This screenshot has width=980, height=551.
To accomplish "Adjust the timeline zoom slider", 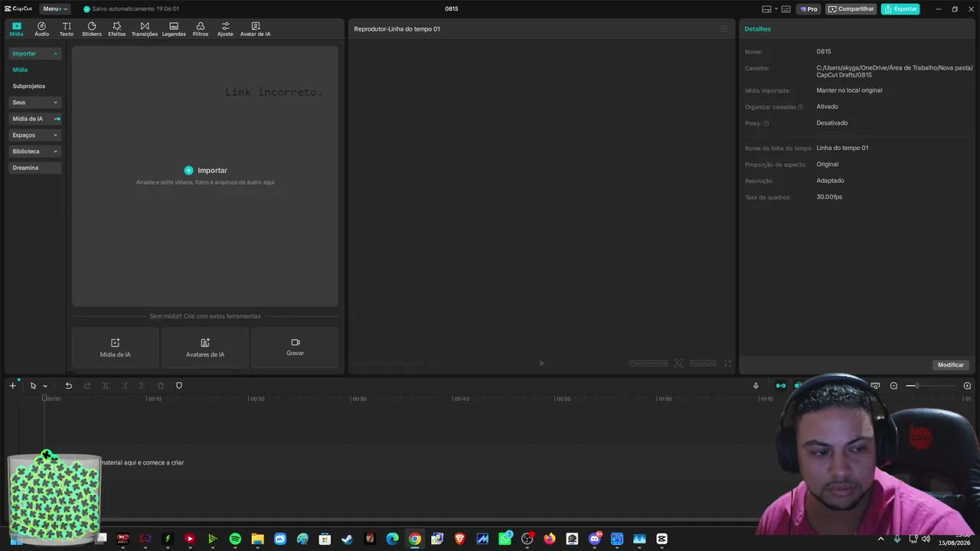I will pos(929,386).
